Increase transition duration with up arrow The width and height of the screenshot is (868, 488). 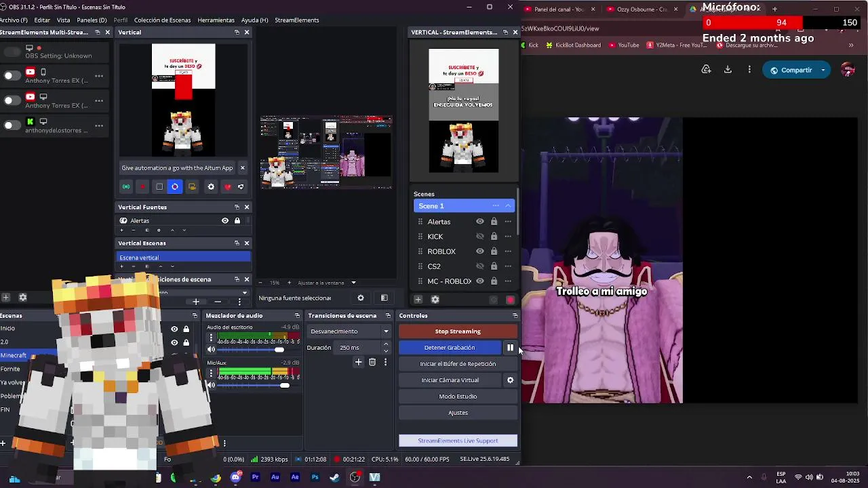tap(386, 344)
